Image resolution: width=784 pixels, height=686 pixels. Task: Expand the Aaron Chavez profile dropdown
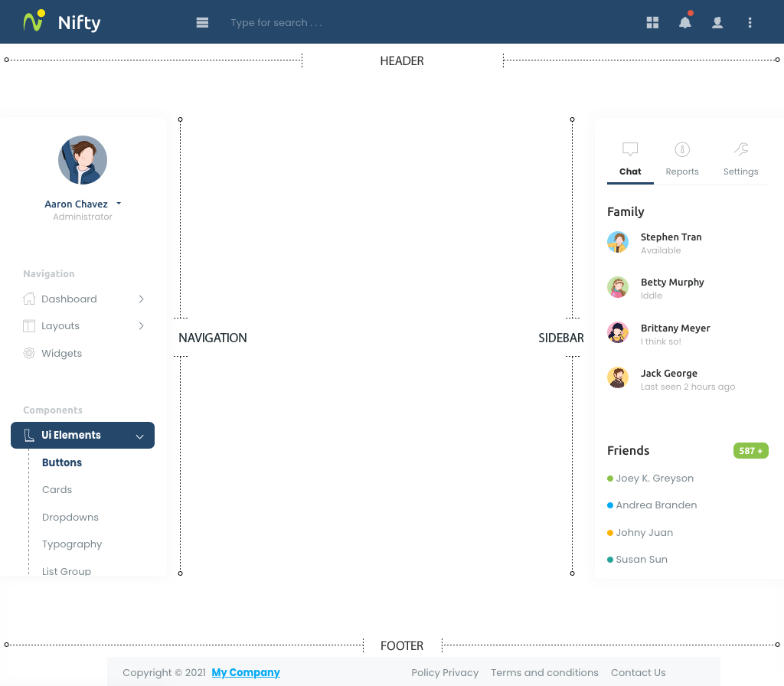[119, 204]
